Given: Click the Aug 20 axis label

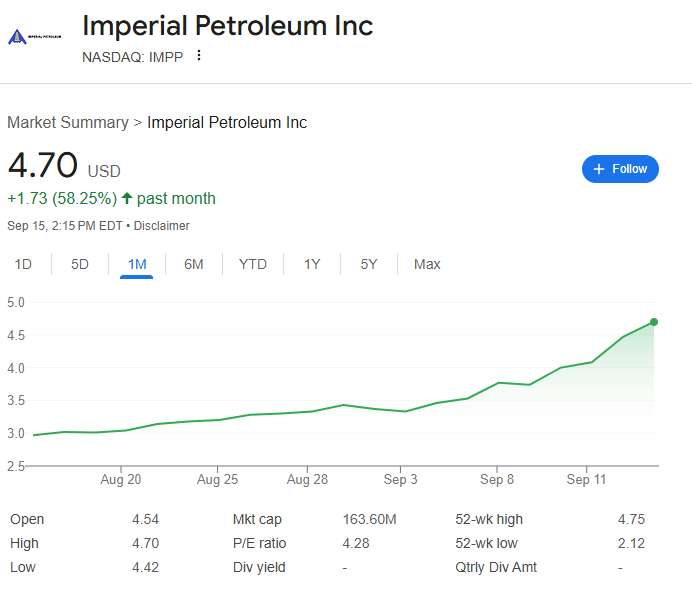Looking at the screenshot, I should [120, 480].
